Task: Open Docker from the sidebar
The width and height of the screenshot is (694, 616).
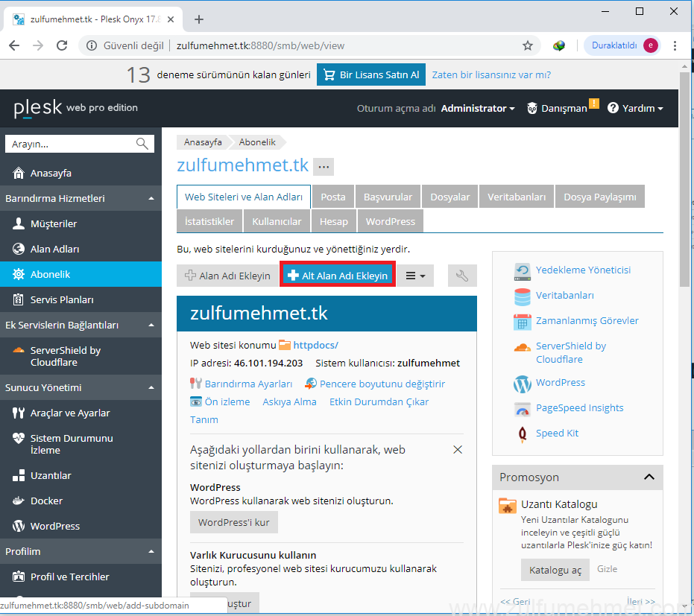Action: [46, 501]
